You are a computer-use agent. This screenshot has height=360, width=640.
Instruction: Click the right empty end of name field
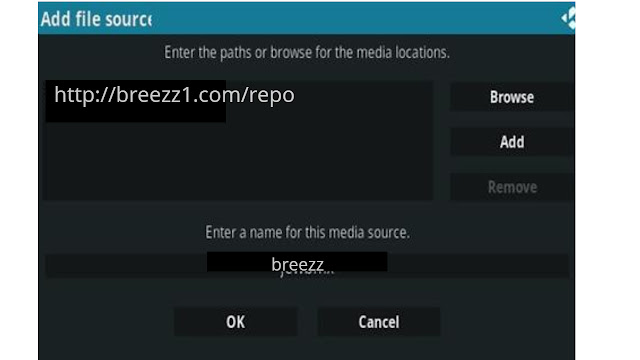[478, 266]
